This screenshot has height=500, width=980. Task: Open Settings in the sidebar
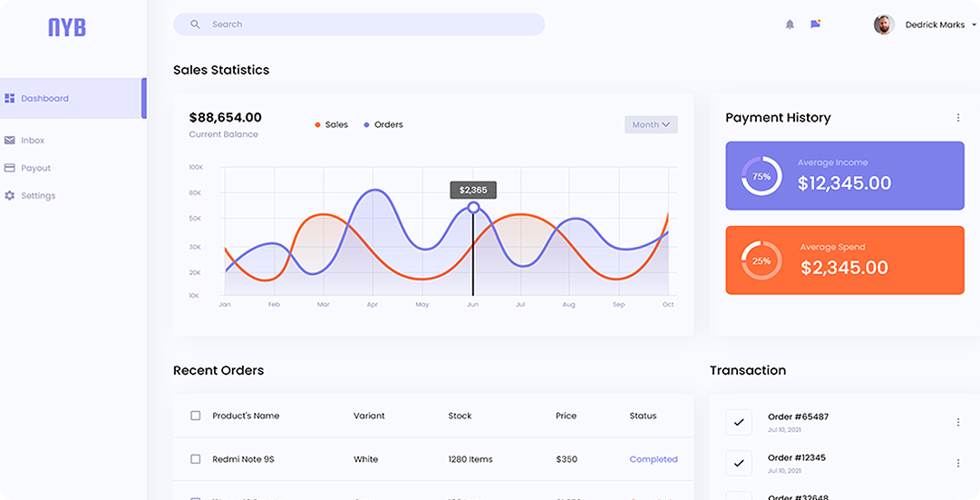coord(38,196)
